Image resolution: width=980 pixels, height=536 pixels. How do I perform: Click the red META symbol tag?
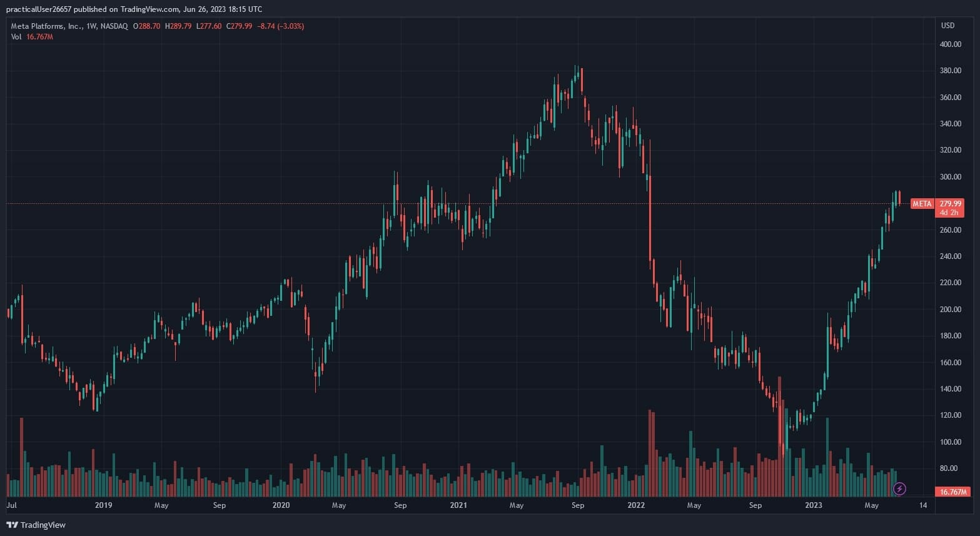tap(922, 204)
